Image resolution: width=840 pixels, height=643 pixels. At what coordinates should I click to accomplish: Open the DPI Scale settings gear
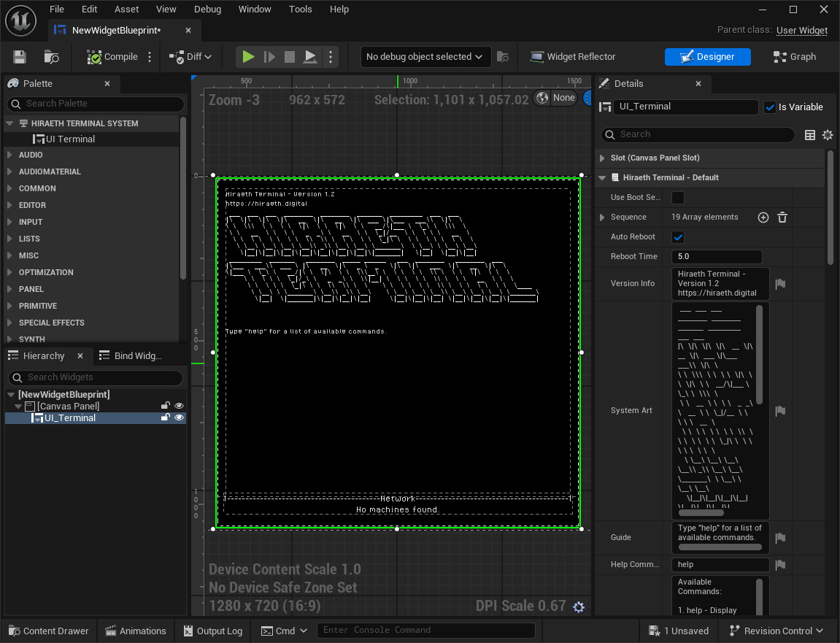pyautogui.click(x=579, y=607)
